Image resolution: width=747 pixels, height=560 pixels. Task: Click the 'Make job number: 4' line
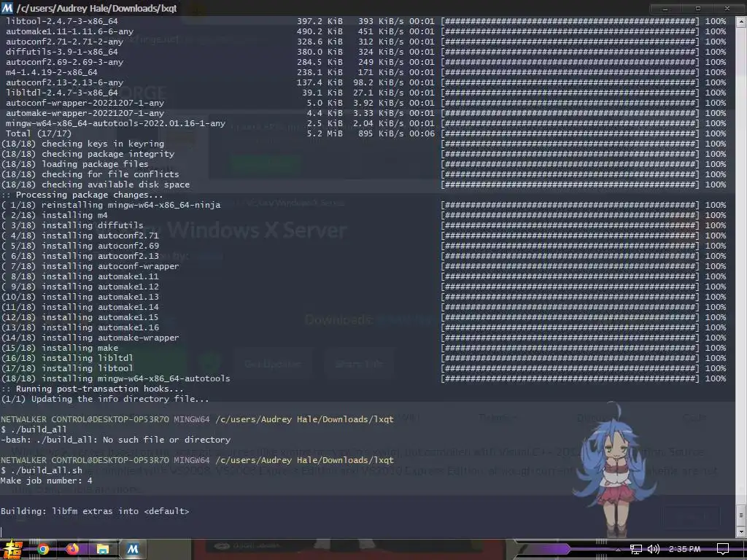(47, 481)
